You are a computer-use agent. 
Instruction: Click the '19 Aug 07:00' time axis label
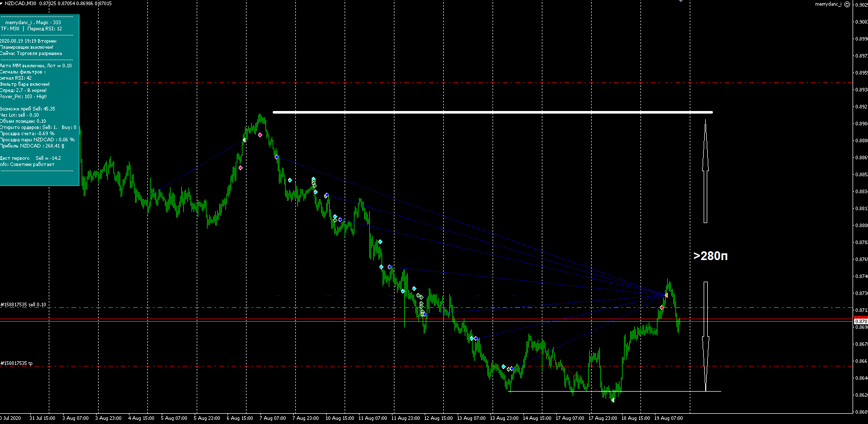[668, 418]
